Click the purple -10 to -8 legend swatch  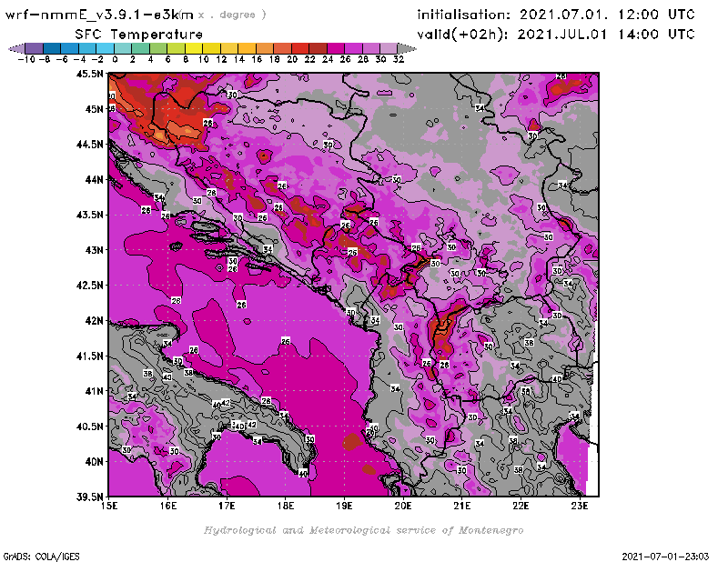[x=35, y=49]
